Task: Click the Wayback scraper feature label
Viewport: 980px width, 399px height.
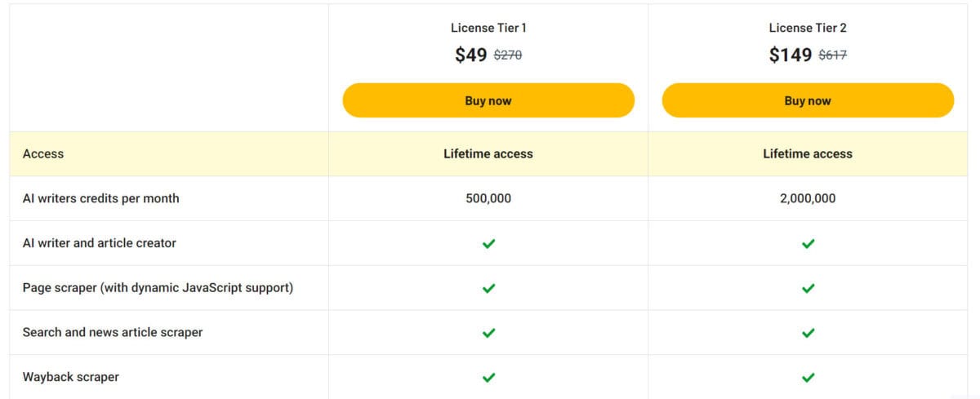Action: (x=71, y=377)
